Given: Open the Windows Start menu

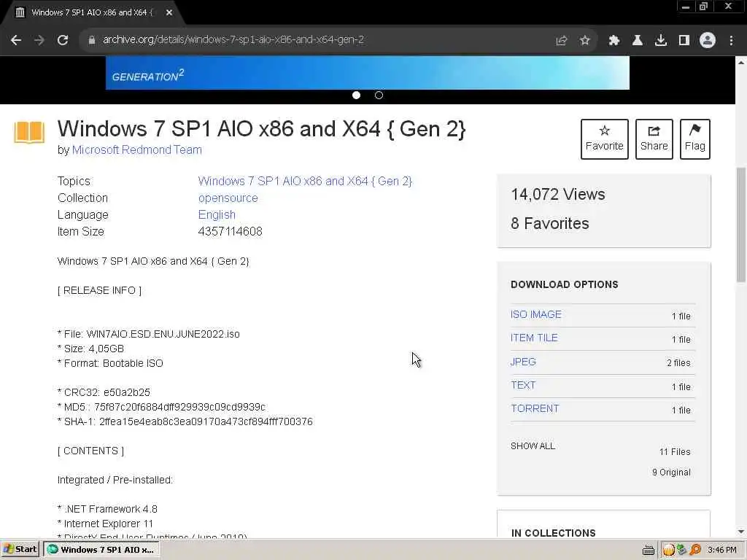Looking at the screenshot, I should 20,550.
